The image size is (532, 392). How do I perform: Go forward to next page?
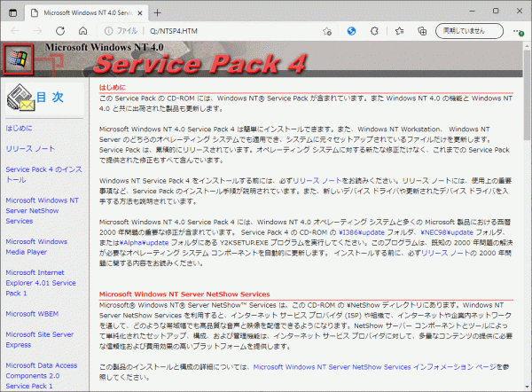(x=37, y=31)
